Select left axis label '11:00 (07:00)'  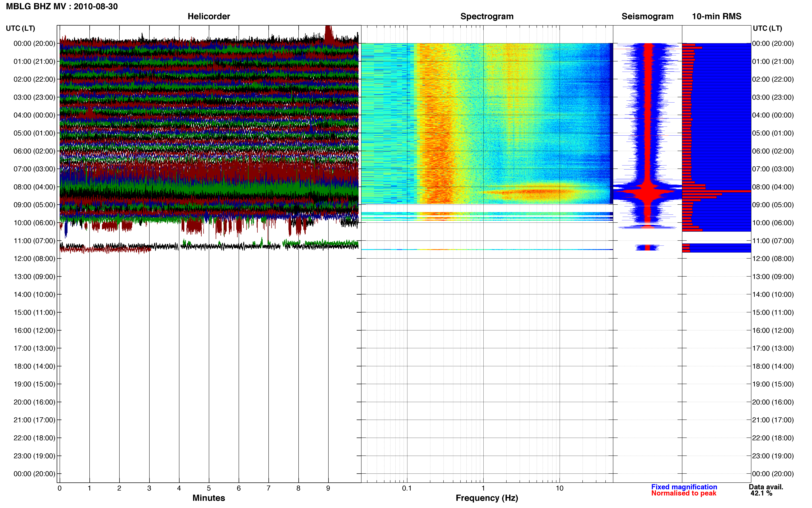[x=34, y=241]
